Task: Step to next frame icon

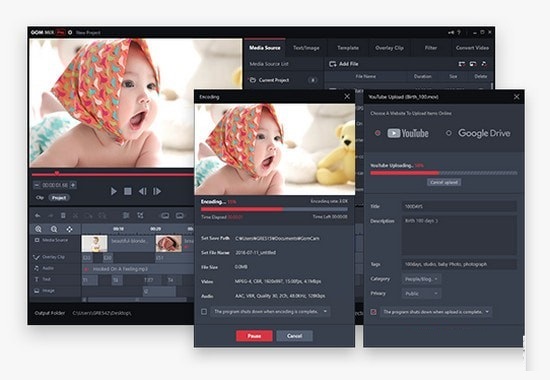Action: click(x=157, y=191)
